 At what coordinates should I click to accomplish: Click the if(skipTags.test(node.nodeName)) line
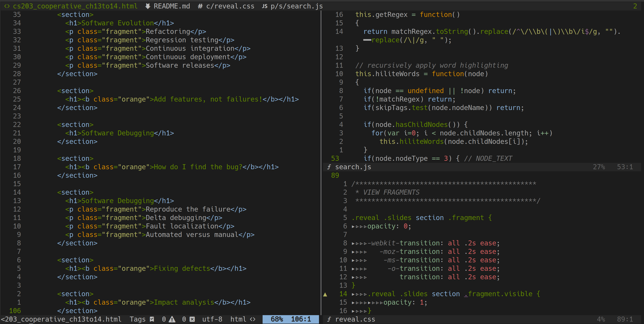pos(443,108)
